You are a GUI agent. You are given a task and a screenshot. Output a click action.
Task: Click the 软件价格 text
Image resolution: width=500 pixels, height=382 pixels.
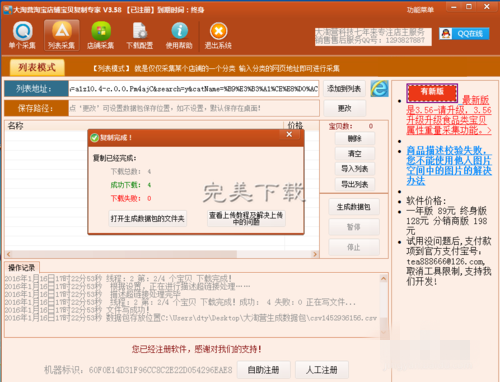click(x=426, y=201)
